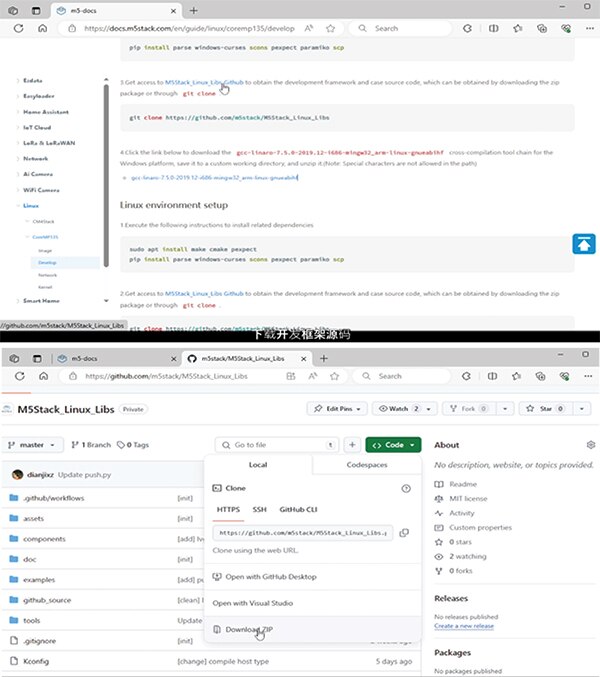Click refresh in the GitHub browser window
Image resolution: width=600 pixels, height=677 pixels.
click(x=46, y=377)
